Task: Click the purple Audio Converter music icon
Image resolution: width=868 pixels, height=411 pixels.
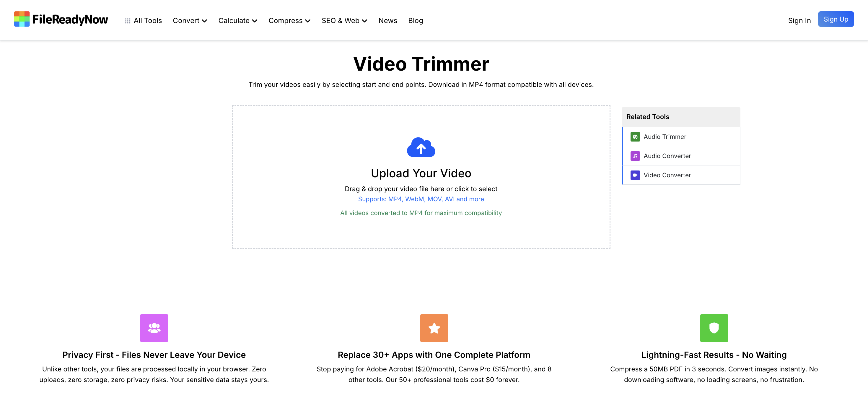Action: tap(635, 156)
